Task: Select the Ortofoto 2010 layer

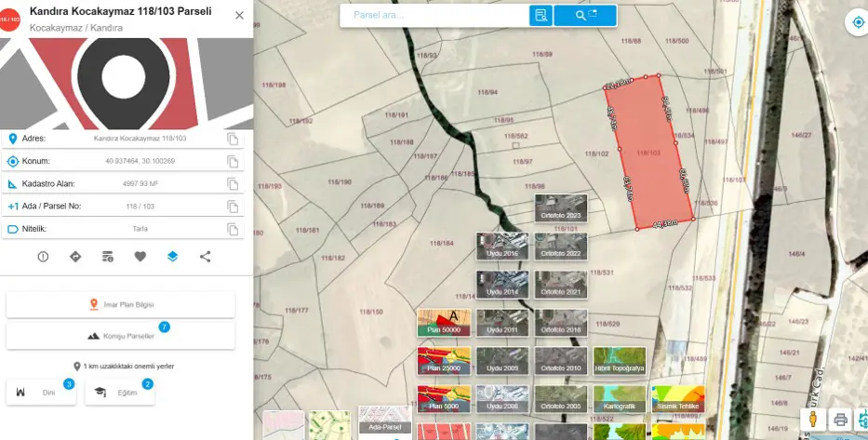Action: (x=561, y=361)
